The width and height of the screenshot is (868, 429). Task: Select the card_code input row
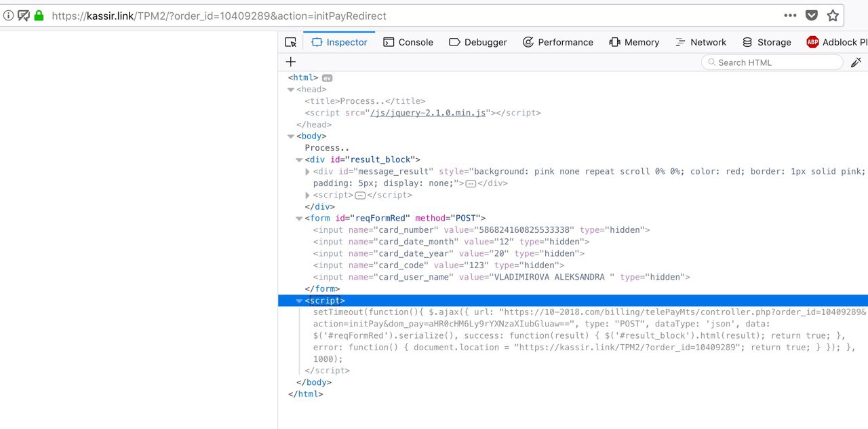[x=439, y=265]
